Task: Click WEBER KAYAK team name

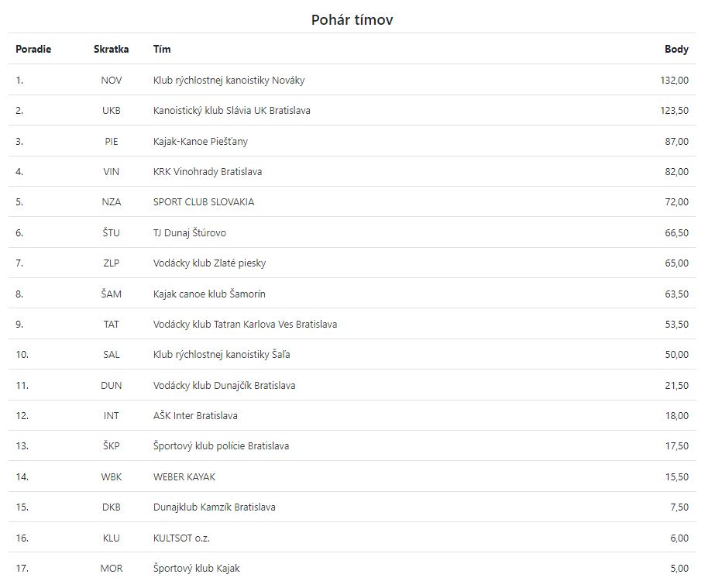Action: tap(184, 477)
